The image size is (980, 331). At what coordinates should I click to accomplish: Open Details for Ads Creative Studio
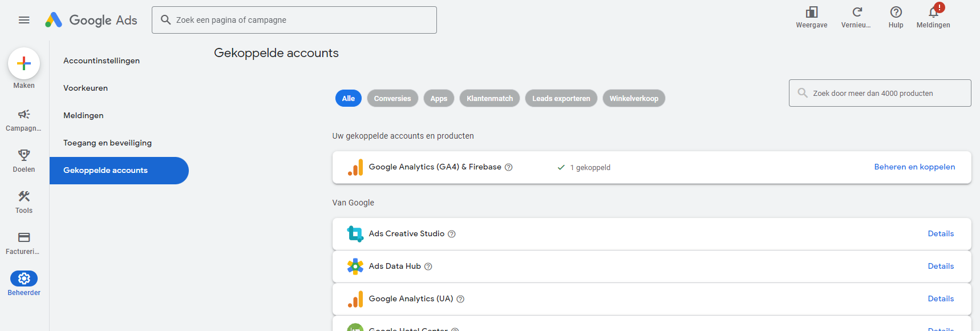point(941,234)
